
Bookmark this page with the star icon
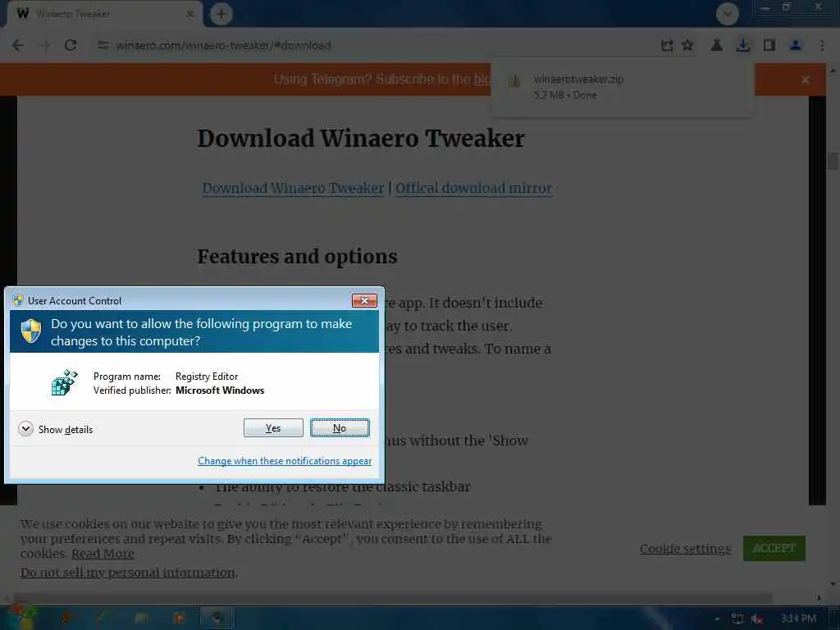pos(688,46)
